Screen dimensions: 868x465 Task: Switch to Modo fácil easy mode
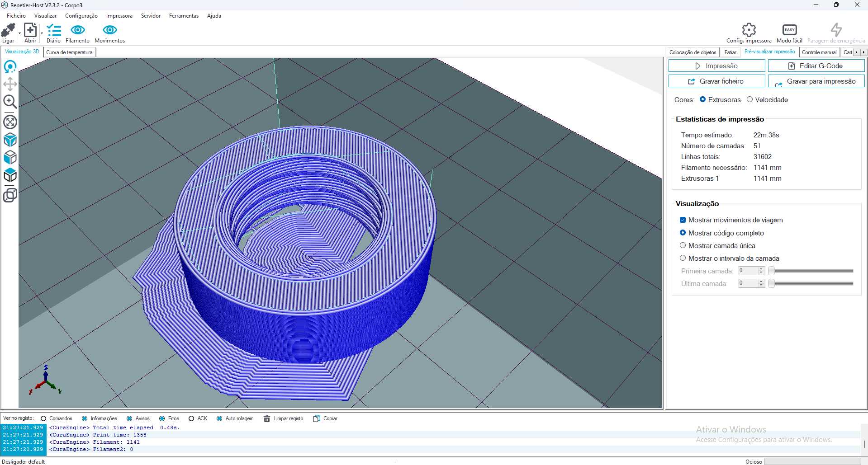[x=790, y=30]
